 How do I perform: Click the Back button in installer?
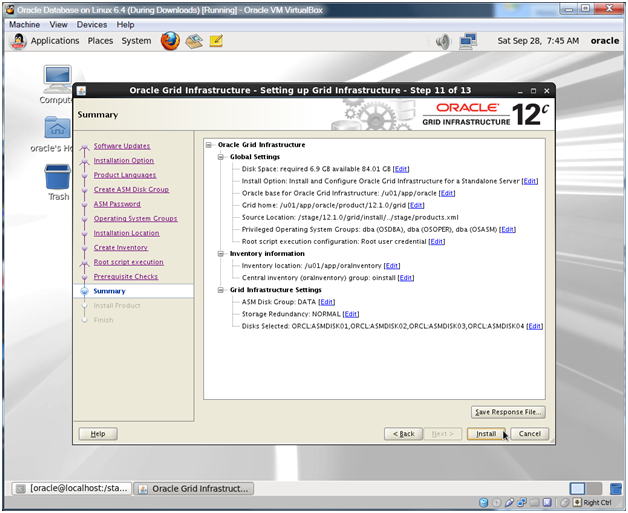click(404, 434)
